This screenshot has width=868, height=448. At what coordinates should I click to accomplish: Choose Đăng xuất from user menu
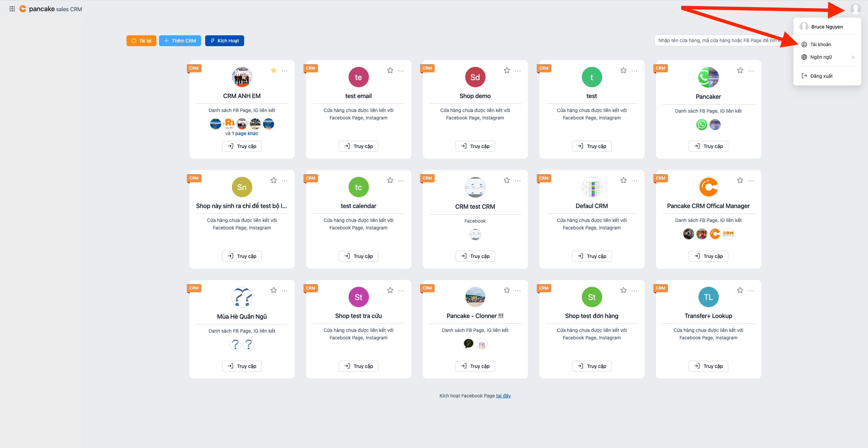click(821, 76)
